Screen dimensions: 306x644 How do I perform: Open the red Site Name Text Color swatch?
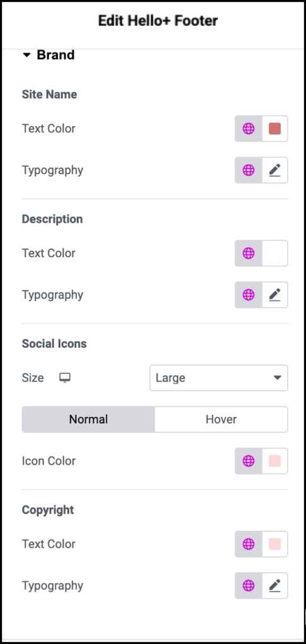click(275, 128)
